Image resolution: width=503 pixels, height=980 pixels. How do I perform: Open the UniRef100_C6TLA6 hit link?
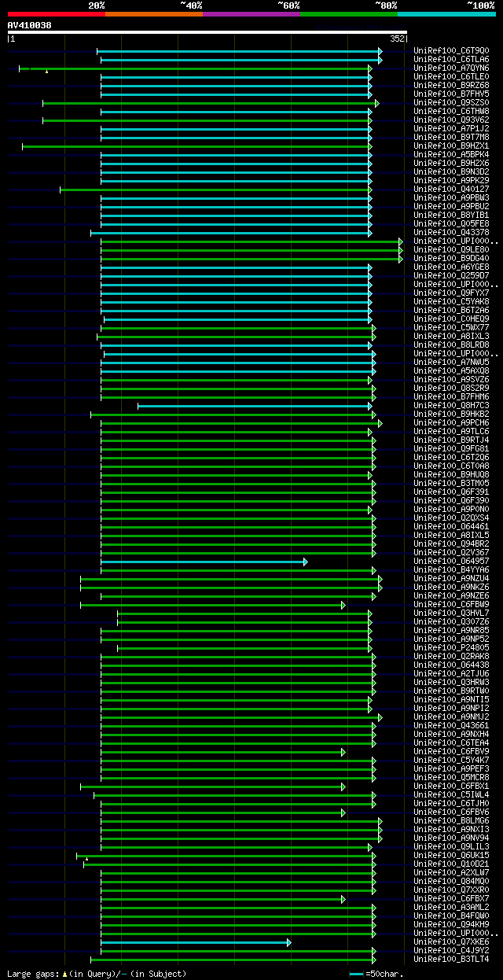tap(451, 60)
